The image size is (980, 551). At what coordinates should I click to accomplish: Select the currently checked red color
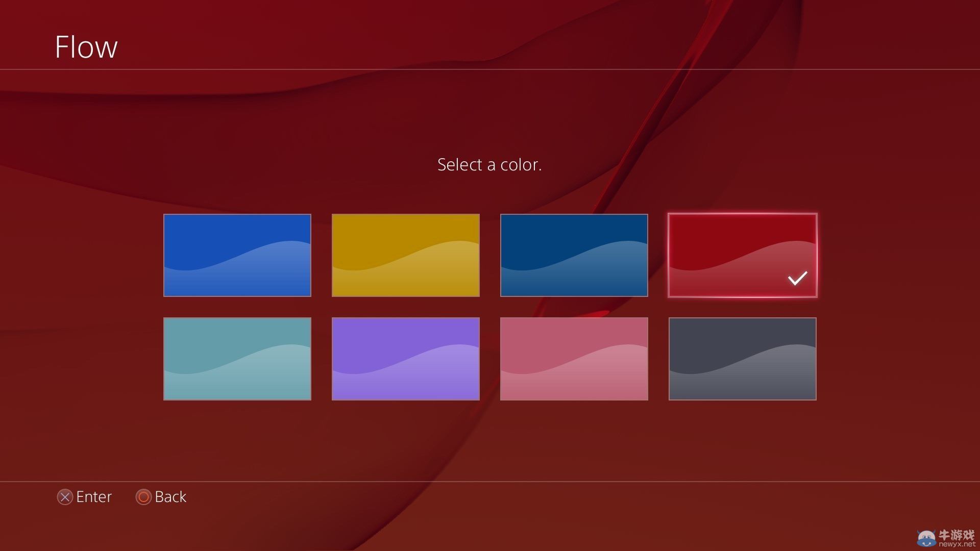742,255
